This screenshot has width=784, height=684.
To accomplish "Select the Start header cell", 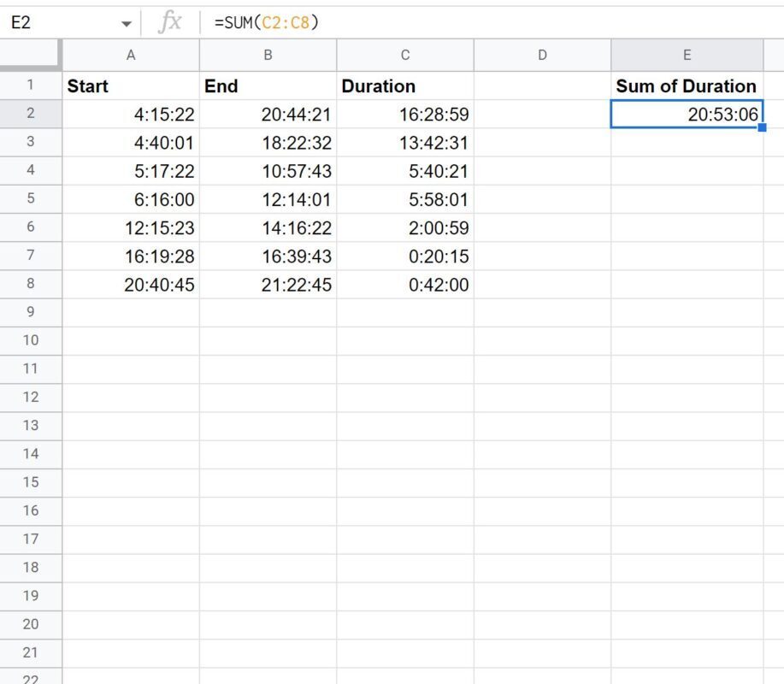I will pyautogui.click(x=131, y=85).
